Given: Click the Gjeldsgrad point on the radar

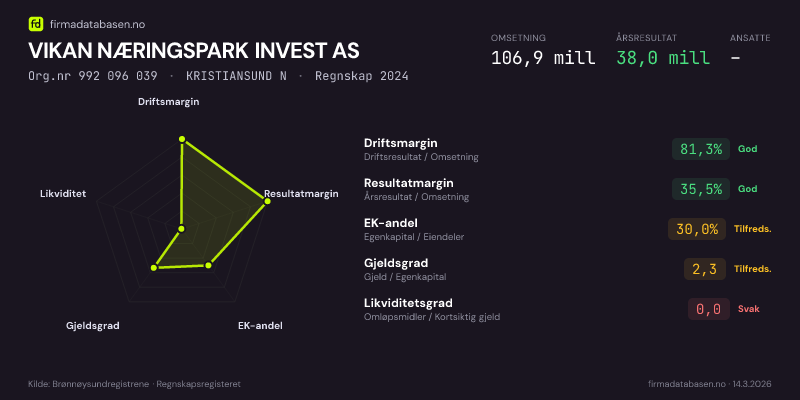Looking at the screenshot, I should [x=154, y=267].
